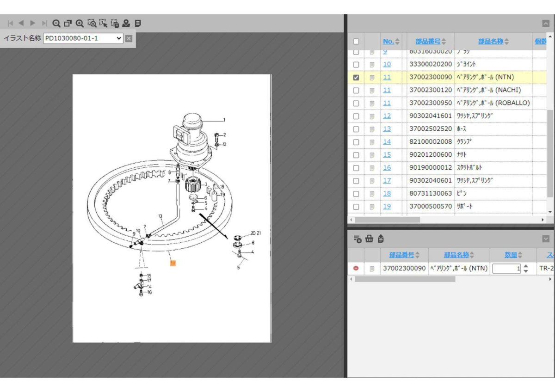Click the zoom out magnifier icon

[56, 23]
